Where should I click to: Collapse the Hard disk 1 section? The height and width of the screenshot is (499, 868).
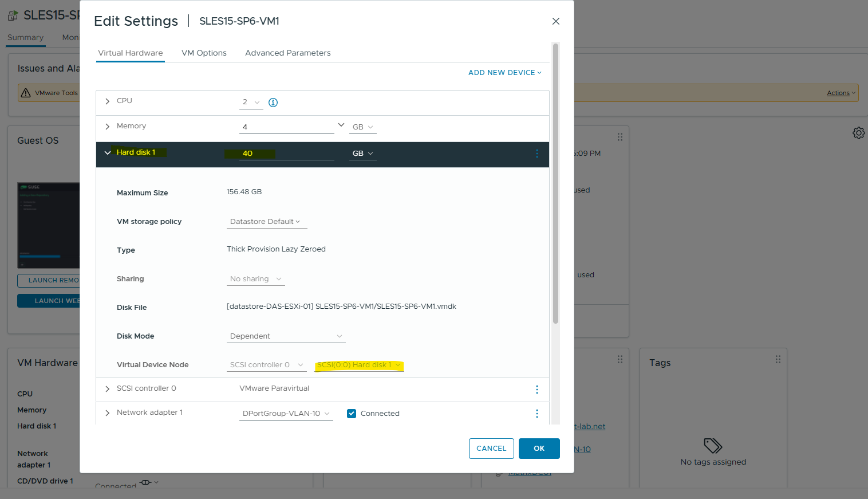coord(107,153)
